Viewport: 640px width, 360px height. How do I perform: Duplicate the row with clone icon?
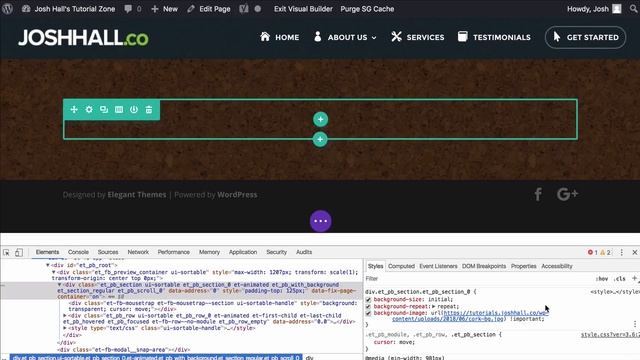(x=104, y=109)
